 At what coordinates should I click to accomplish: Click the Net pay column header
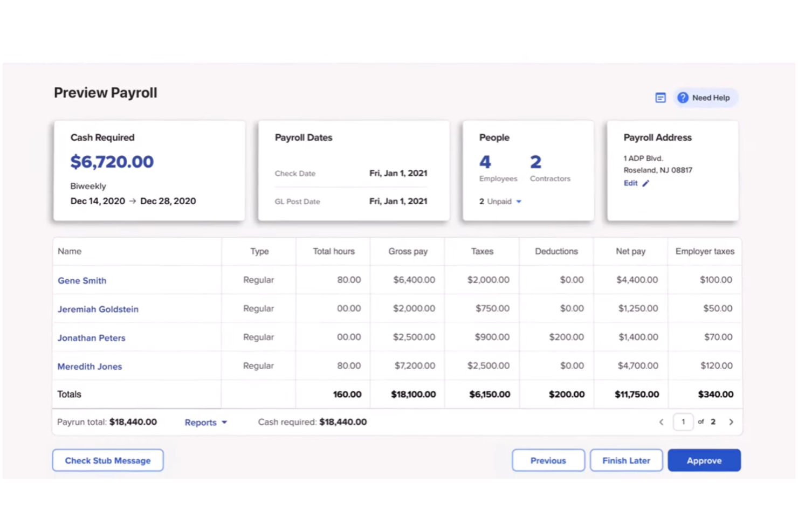pyautogui.click(x=631, y=251)
